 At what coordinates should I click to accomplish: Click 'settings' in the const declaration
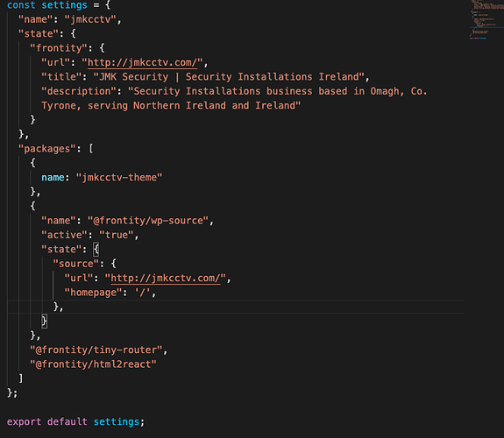pos(64,5)
